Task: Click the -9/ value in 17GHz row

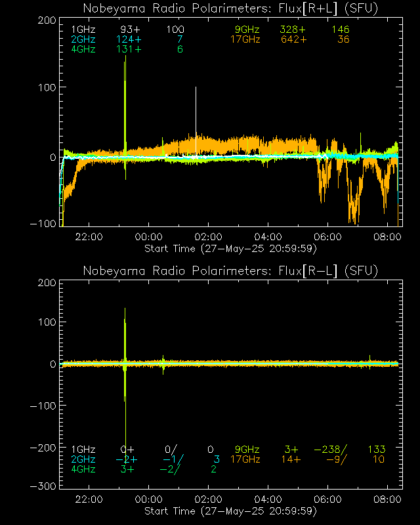Action: 337,459
